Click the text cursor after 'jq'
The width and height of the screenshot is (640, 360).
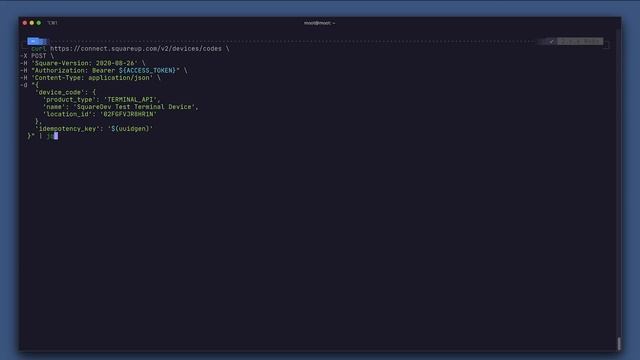[x=56, y=136]
